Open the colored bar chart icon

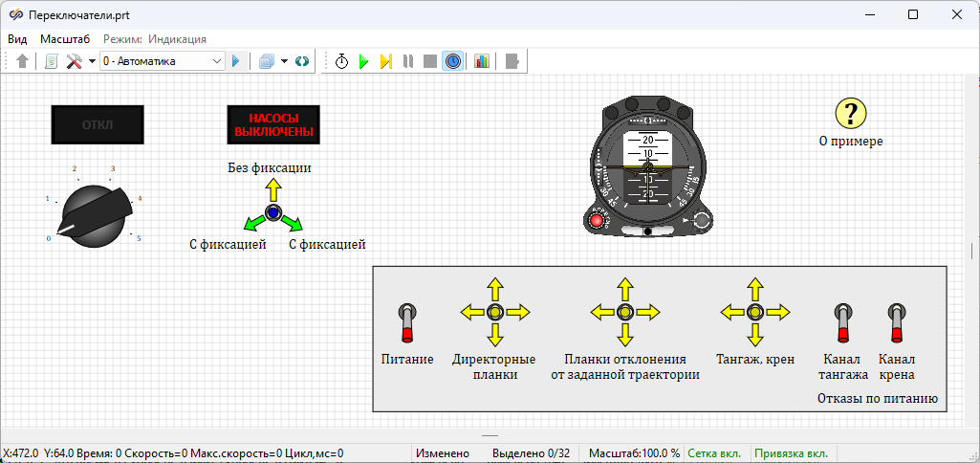(481, 61)
